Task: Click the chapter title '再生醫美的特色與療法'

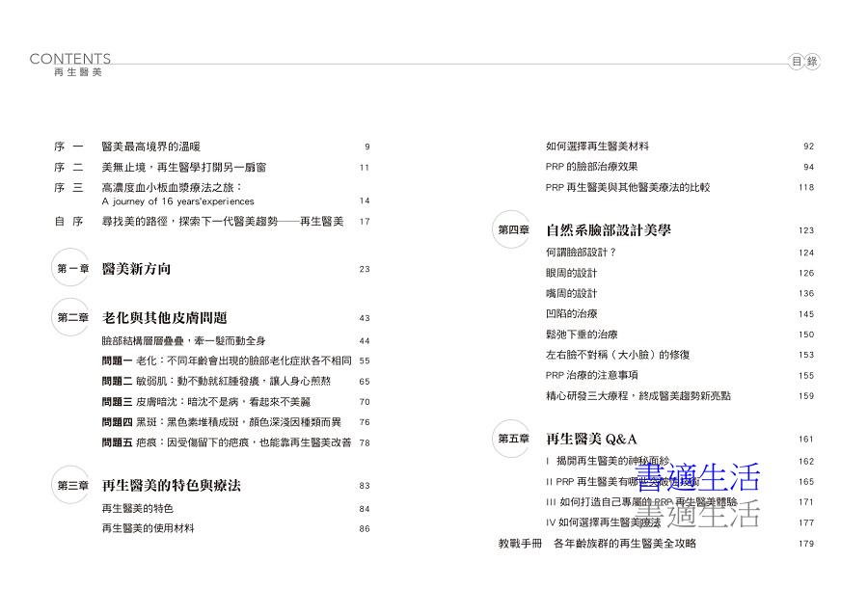Action: pos(171,486)
